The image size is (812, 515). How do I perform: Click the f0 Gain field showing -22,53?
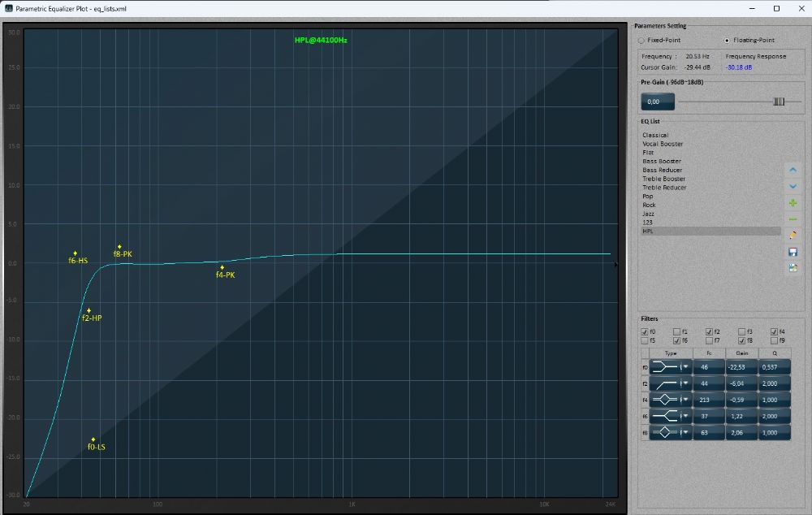click(x=741, y=367)
